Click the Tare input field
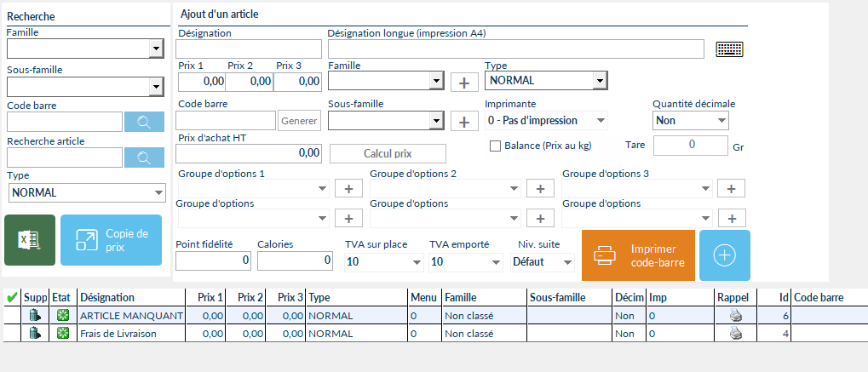The width and height of the screenshot is (868, 372). 691,146
